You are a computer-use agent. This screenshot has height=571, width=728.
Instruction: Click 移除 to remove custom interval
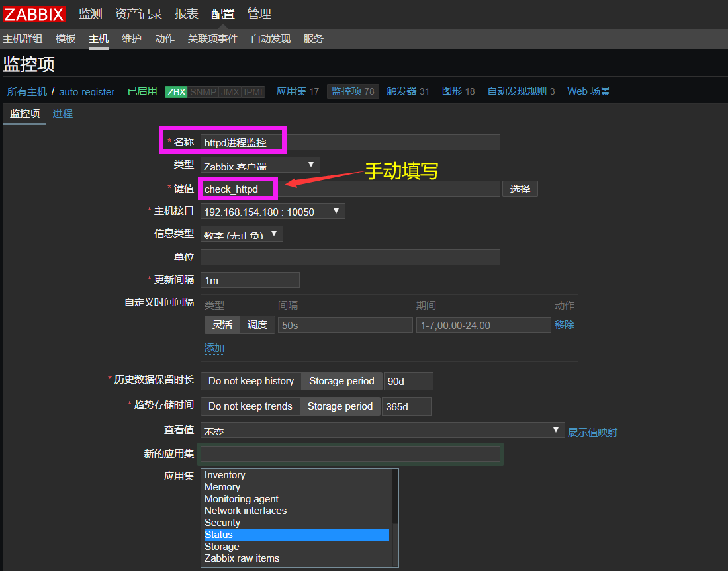tap(564, 325)
